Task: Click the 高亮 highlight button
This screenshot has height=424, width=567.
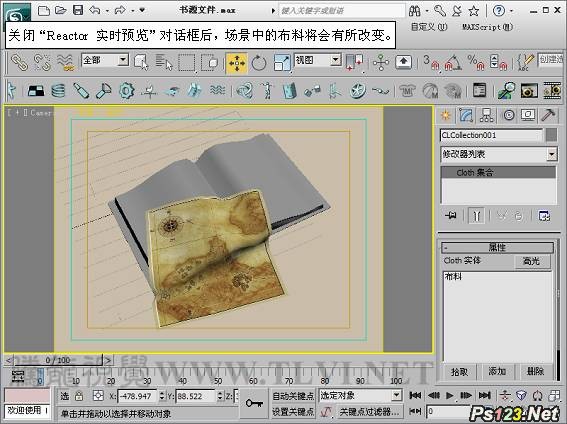Action: [532, 261]
